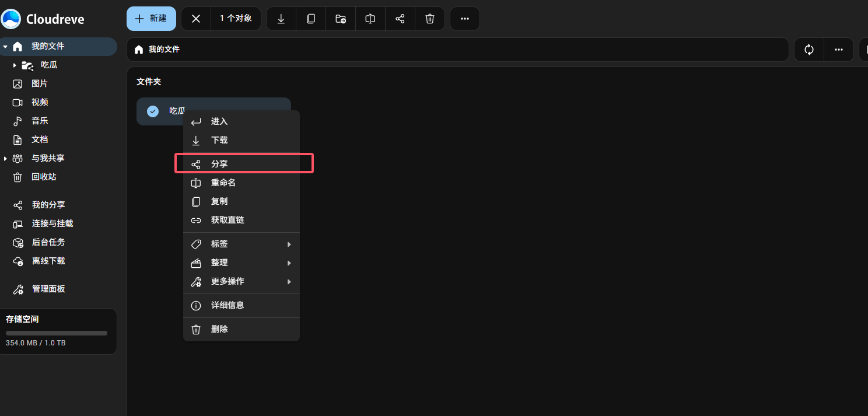
Task: Click the refresh icon beside breadcrumb bar
Action: click(809, 50)
